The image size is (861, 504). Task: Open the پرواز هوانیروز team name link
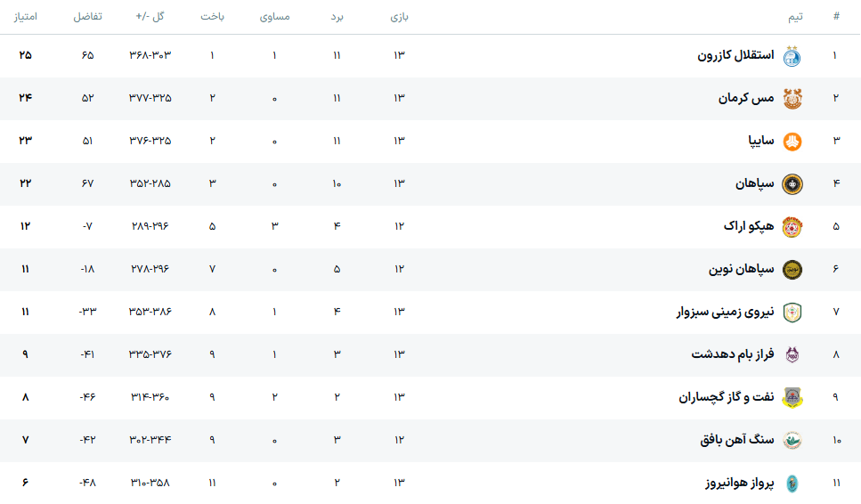pyautogui.click(x=739, y=483)
